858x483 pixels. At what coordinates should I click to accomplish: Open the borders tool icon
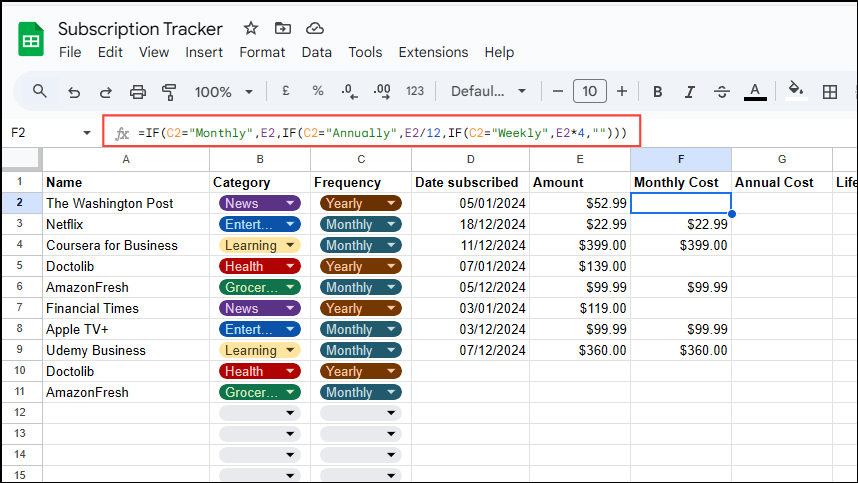click(830, 91)
